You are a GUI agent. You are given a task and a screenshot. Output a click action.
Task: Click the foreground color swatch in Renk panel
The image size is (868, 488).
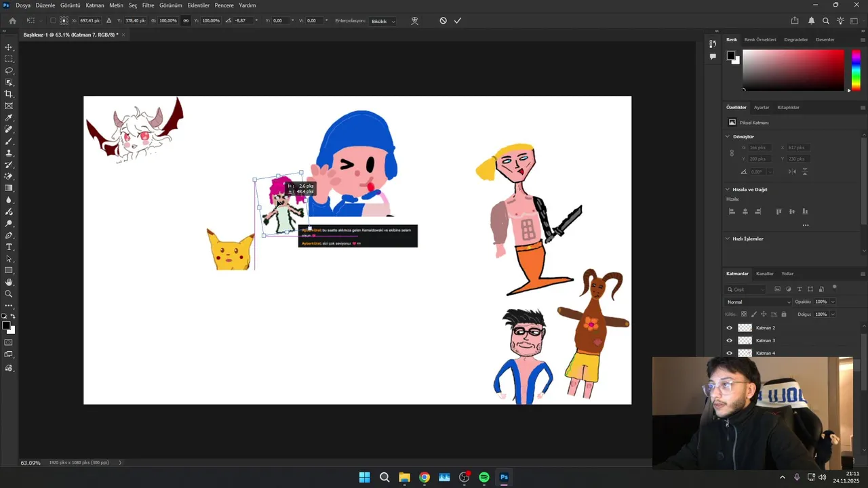731,56
